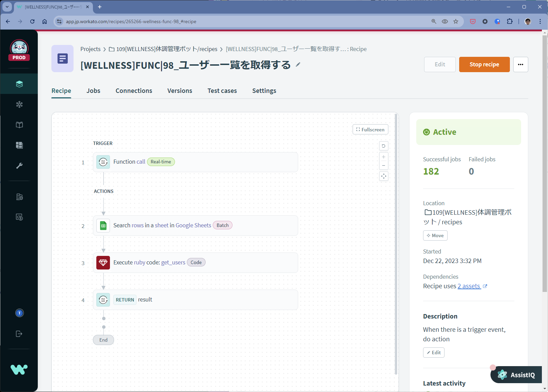Open the 2 assets dependencies link
Viewport: 548px width, 392px height.
pos(472,286)
